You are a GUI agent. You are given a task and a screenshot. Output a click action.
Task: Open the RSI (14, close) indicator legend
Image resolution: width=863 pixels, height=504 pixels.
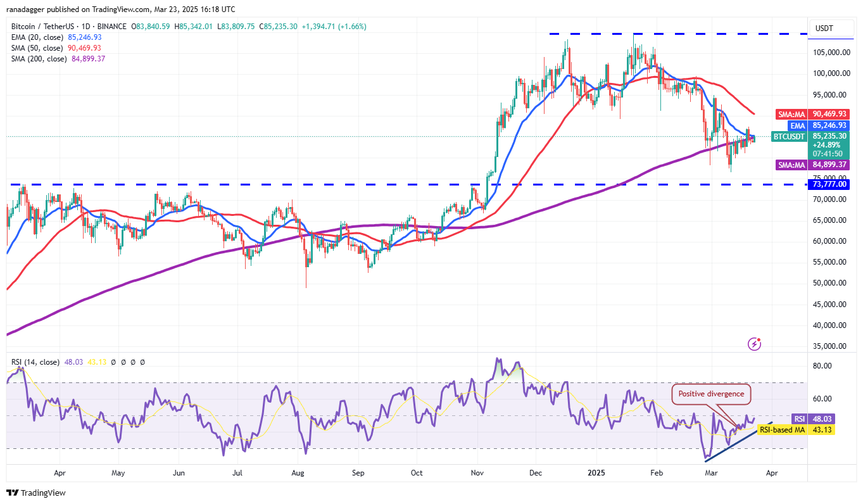coord(35,362)
